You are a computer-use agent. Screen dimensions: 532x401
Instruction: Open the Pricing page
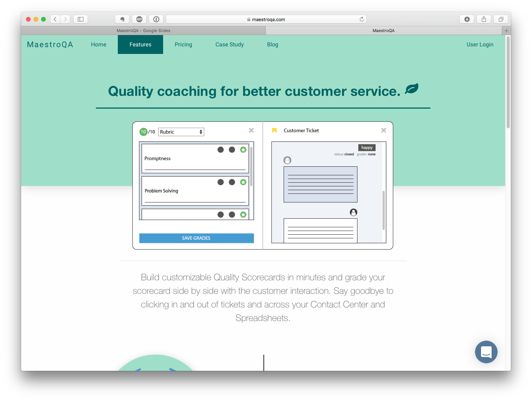pos(184,45)
